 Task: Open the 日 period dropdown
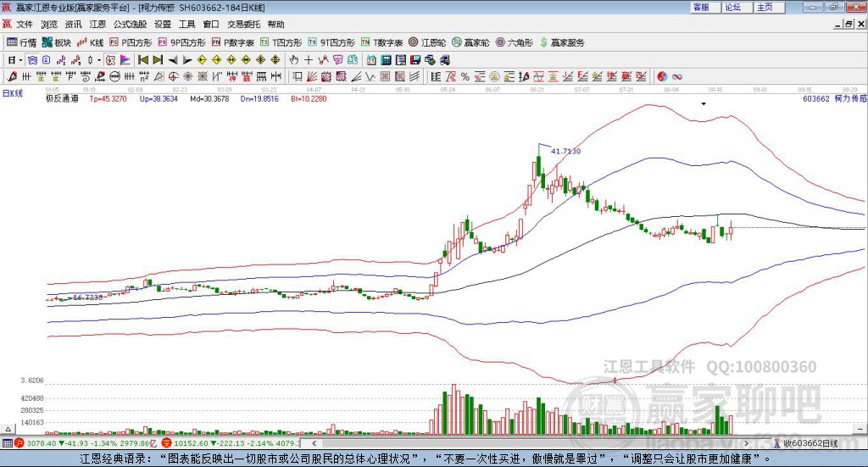click(x=14, y=60)
